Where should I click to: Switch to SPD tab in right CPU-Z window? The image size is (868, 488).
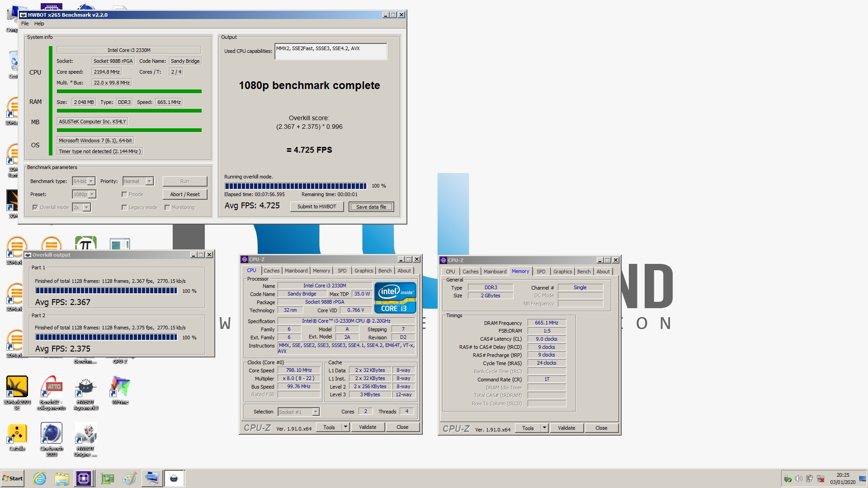pyautogui.click(x=541, y=272)
